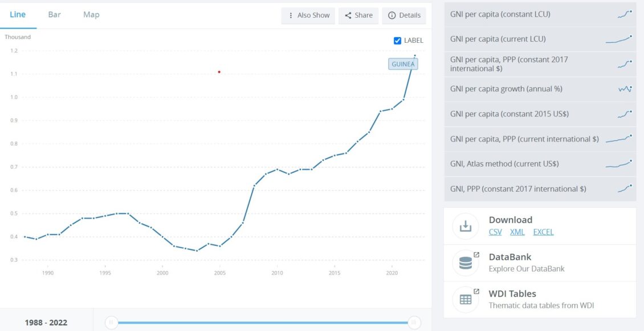Switch to the Bar chart tab

(54, 14)
